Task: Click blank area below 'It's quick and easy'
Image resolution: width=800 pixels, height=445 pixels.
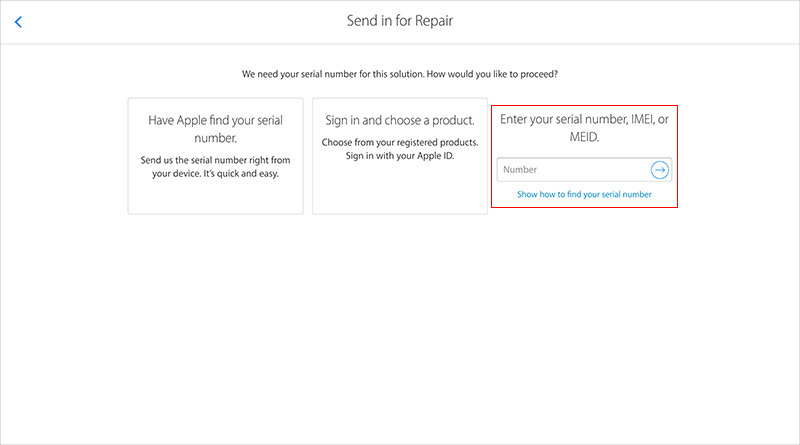Action: pyautogui.click(x=215, y=197)
